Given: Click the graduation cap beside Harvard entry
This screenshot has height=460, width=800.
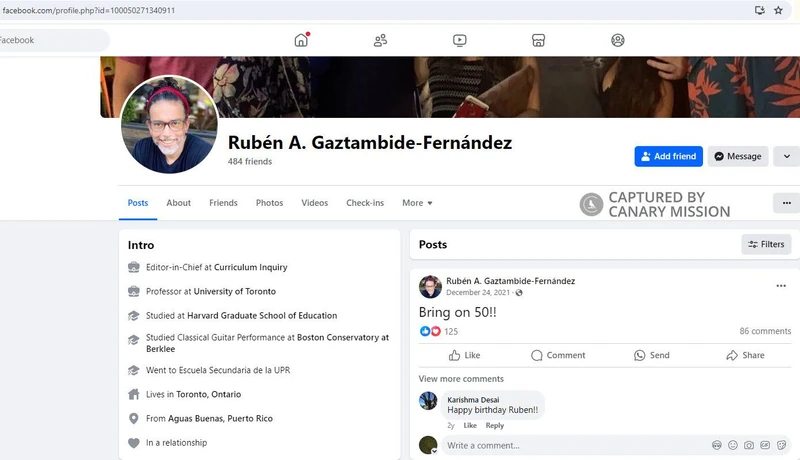Looking at the screenshot, I should [x=134, y=315].
